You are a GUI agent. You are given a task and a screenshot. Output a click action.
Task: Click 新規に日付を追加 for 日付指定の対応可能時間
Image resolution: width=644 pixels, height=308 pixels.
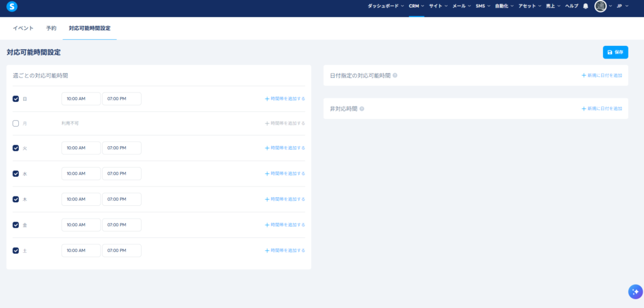602,76
